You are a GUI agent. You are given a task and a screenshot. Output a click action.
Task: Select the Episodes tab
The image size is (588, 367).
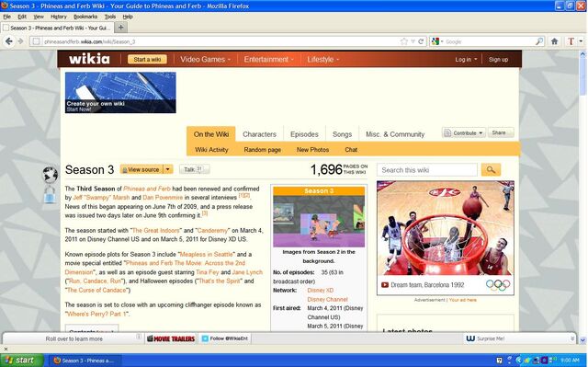point(304,134)
